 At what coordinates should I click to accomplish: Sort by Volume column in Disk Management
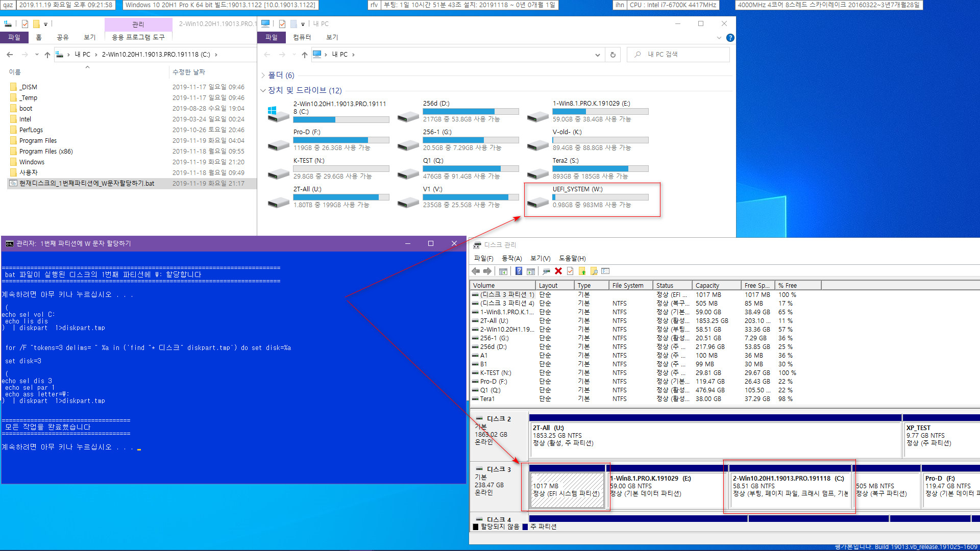[x=502, y=285]
